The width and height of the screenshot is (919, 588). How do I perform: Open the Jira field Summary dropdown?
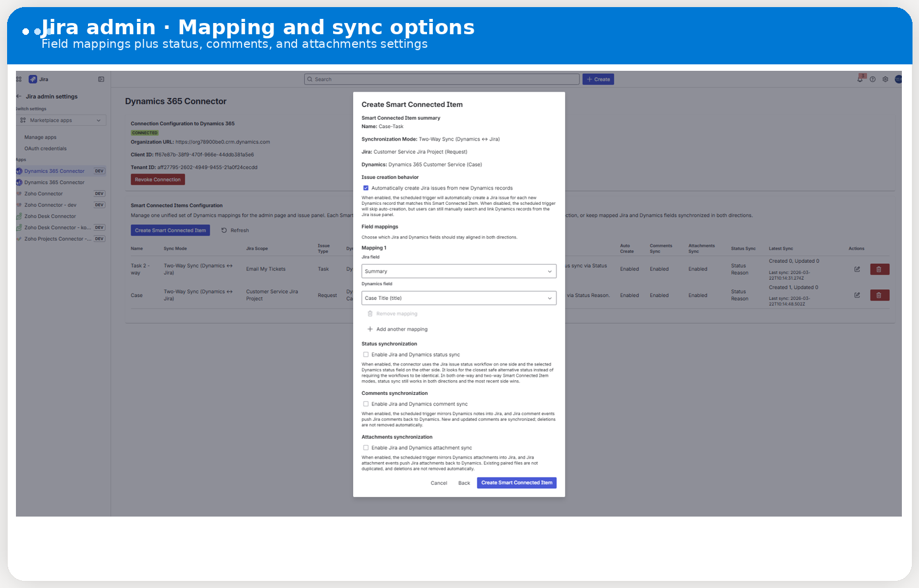coord(459,271)
